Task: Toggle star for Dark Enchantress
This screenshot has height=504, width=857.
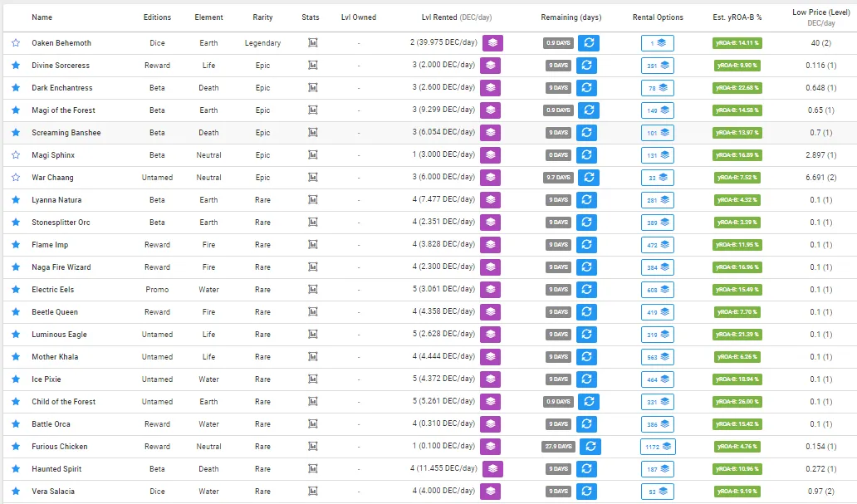Action: [x=16, y=87]
